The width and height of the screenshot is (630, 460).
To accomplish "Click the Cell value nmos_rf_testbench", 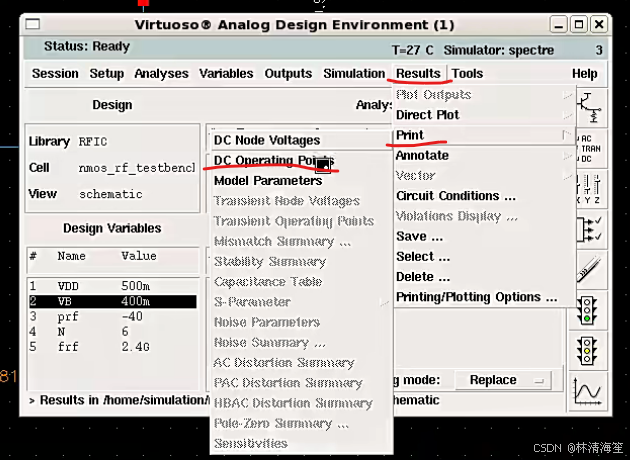I will coord(137,168).
